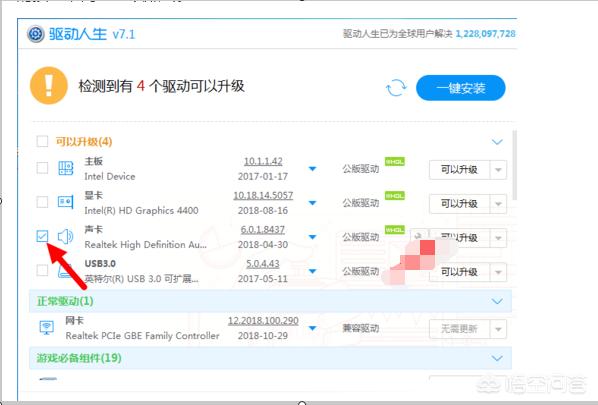Open the 10.18.14.5057 version link
This screenshot has width=598, height=405.
pyautogui.click(x=263, y=196)
